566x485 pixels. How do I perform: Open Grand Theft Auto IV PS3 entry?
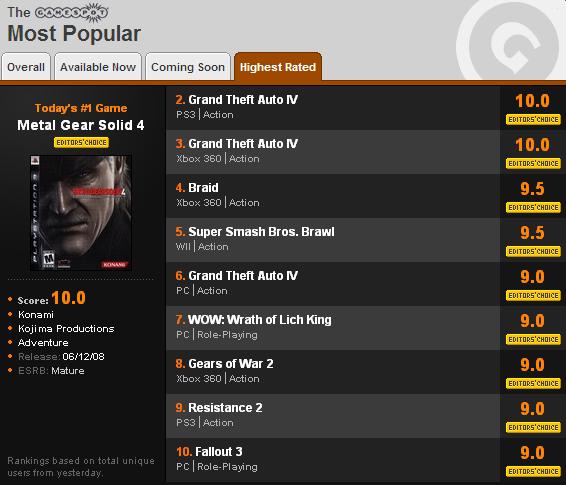point(243,100)
